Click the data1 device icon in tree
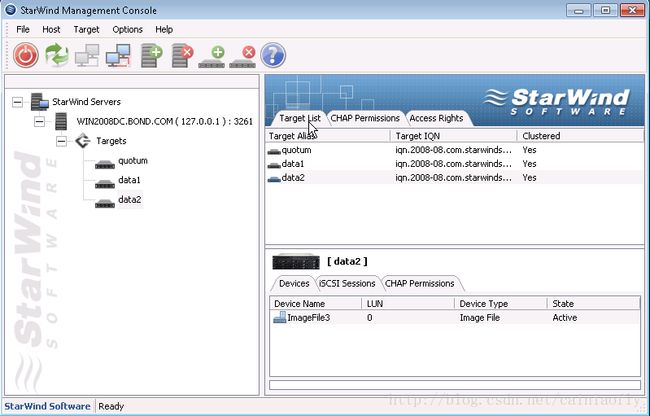This screenshot has width=650, height=416. click(x=104, y=184)
